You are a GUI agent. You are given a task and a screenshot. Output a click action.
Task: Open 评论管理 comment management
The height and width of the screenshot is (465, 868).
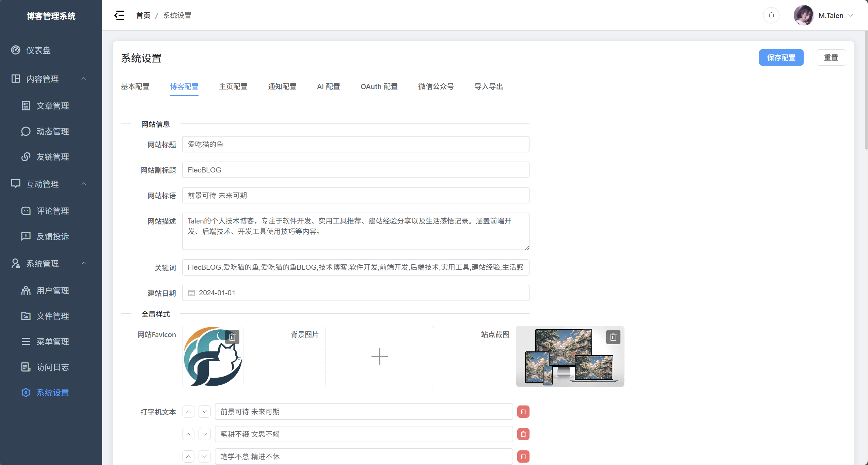(x=53, y=211)
